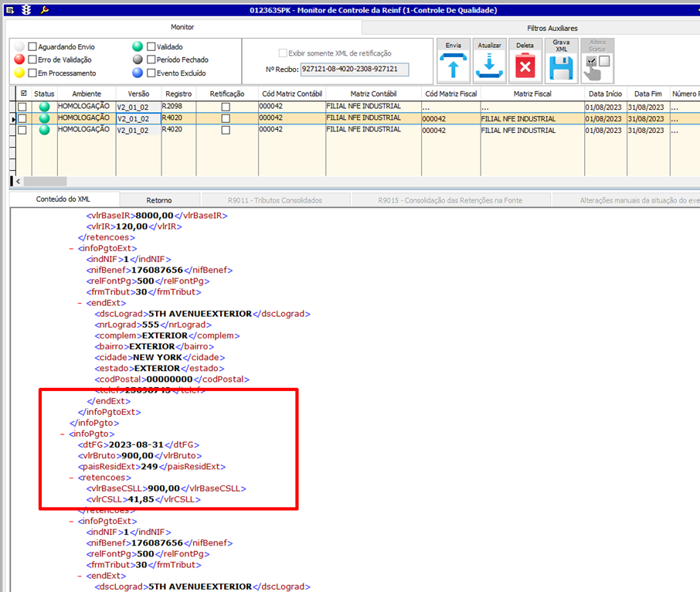The height and width of the screenshot is (592, 700).
Task: Select the R2098 row checkbox
Action: click(x=22, y=107)
